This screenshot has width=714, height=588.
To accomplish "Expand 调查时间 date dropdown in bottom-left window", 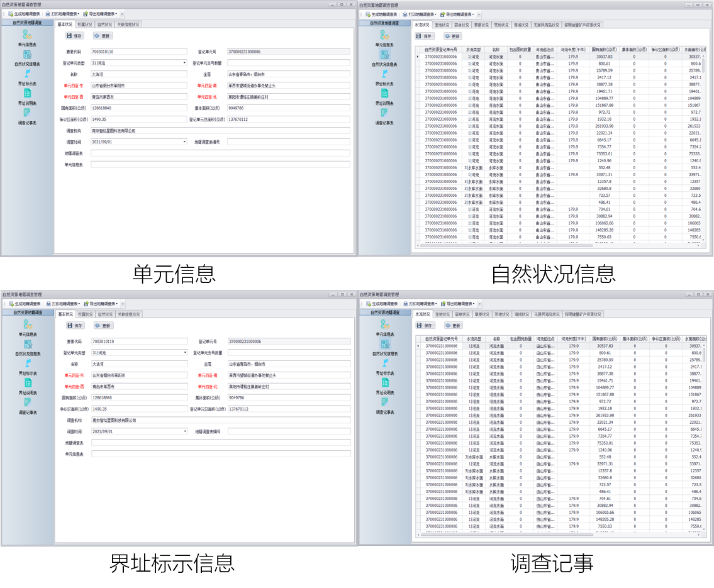I will [185, 431].
